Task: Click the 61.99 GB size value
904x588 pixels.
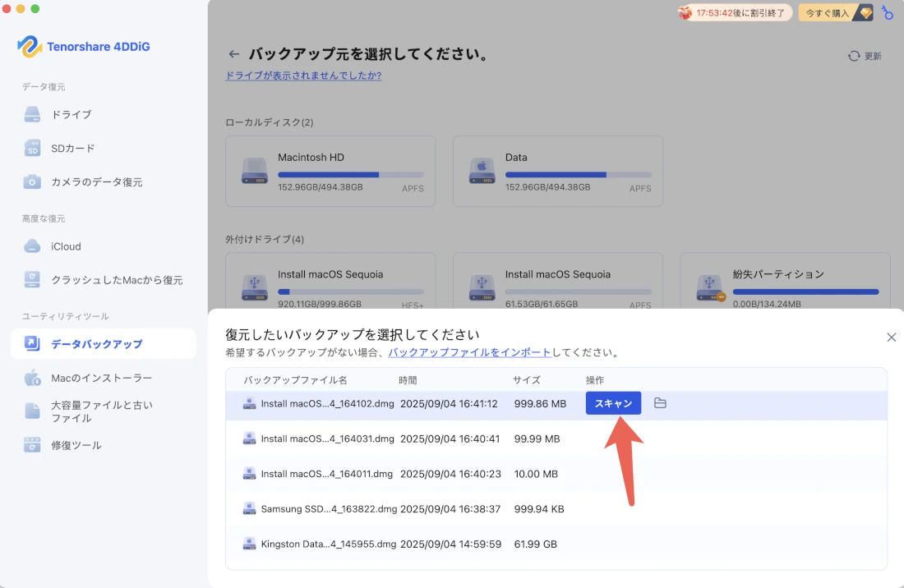Action: point(536,544)
